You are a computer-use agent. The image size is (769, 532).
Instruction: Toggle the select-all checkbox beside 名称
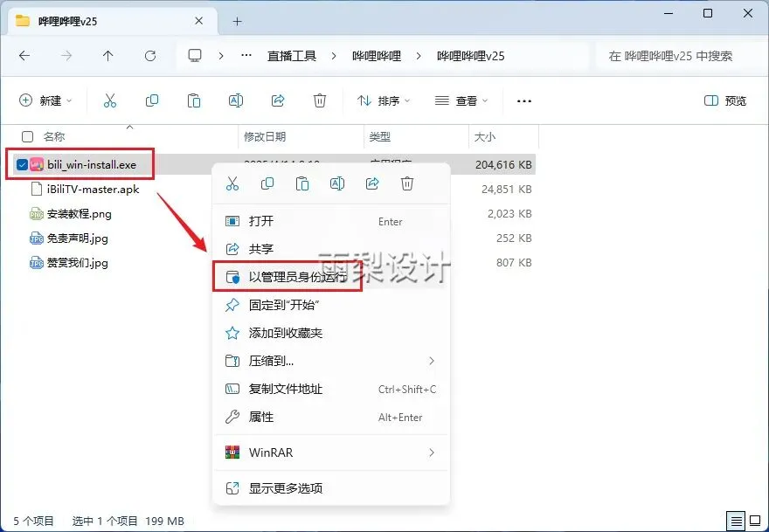(x=27, y=136)
